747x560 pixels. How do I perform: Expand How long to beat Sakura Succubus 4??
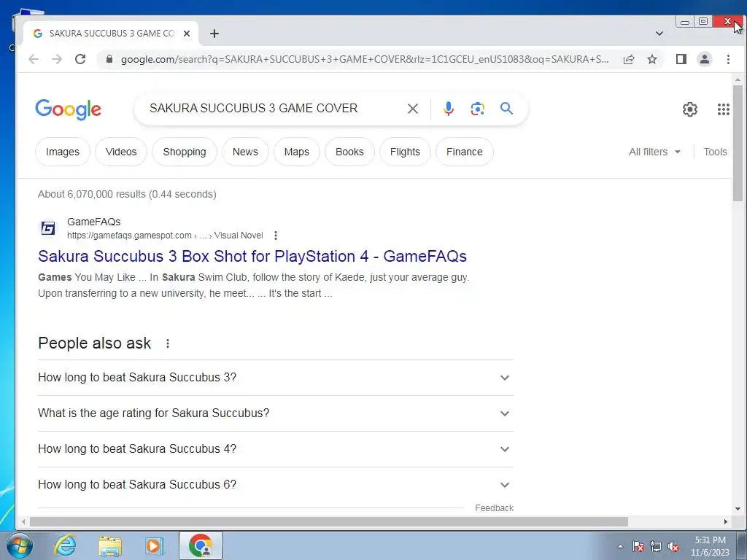(x=275, y=449)
